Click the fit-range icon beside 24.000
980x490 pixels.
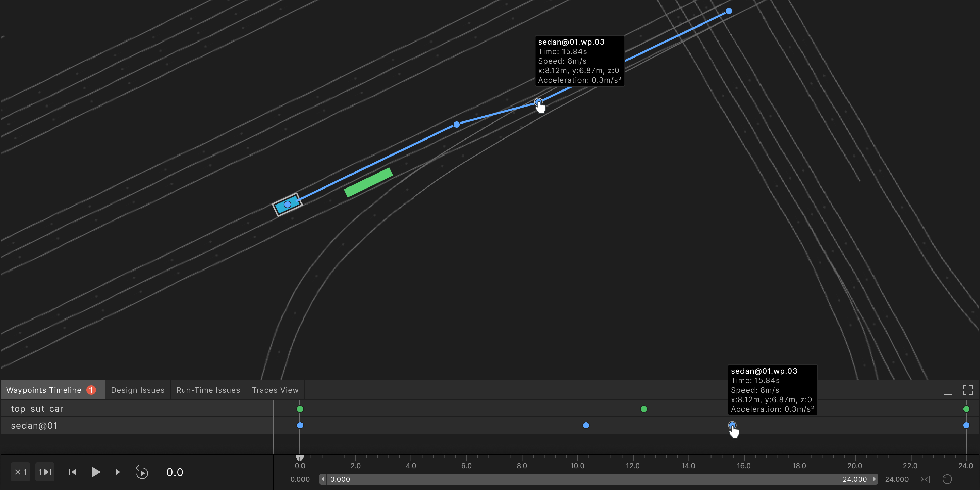point(924,479)
